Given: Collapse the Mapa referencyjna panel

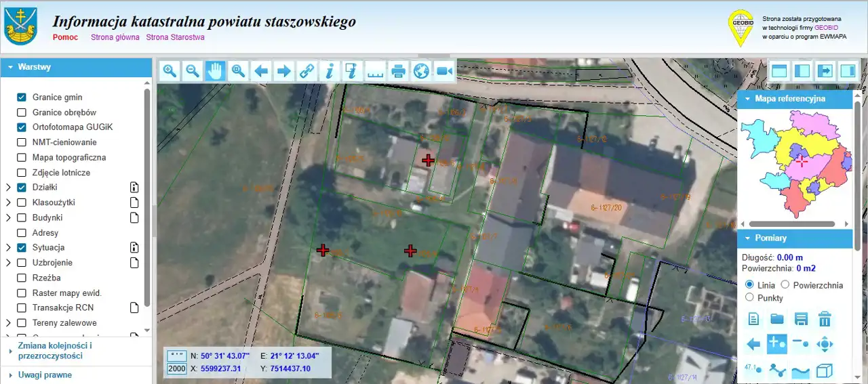Looking at the screenshot, I should pyautogui.click(x=747, y=99).
